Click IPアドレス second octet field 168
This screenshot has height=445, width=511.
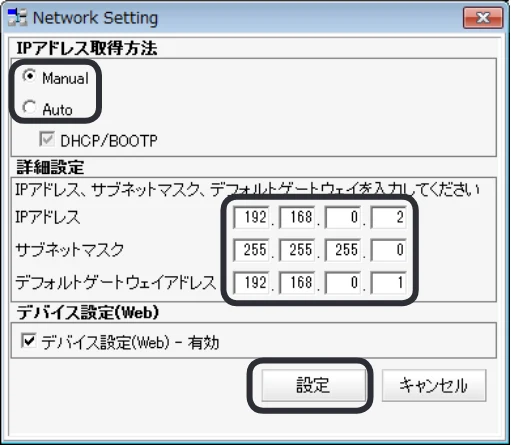[297, 217]
